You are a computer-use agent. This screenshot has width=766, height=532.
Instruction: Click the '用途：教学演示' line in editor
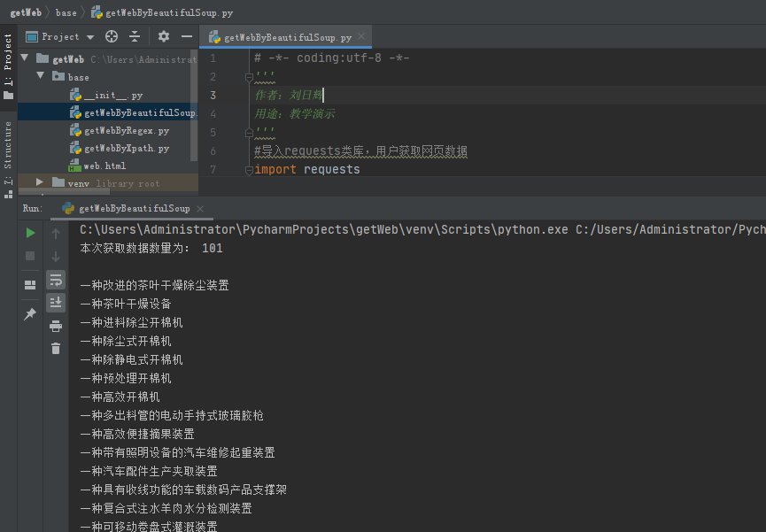click(x=295, y=114)
